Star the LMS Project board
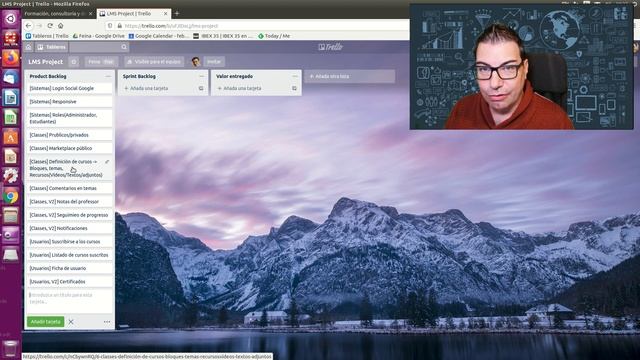The width and height of the screenshot is (640, 360). point(74,62)
